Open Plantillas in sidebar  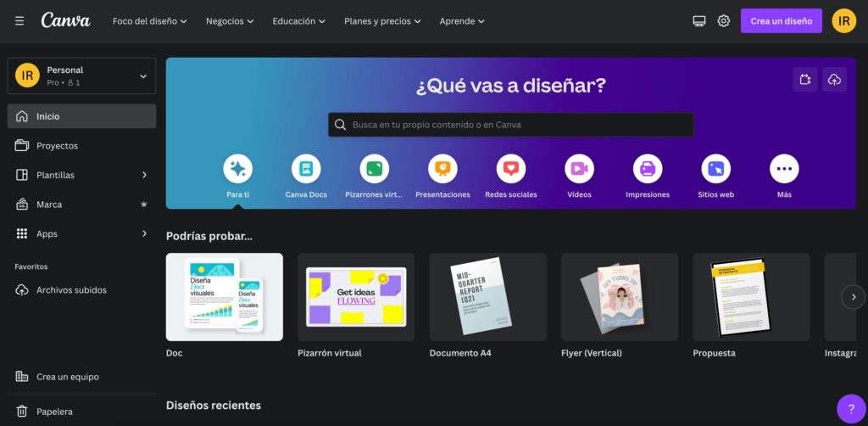click(81, 175)
